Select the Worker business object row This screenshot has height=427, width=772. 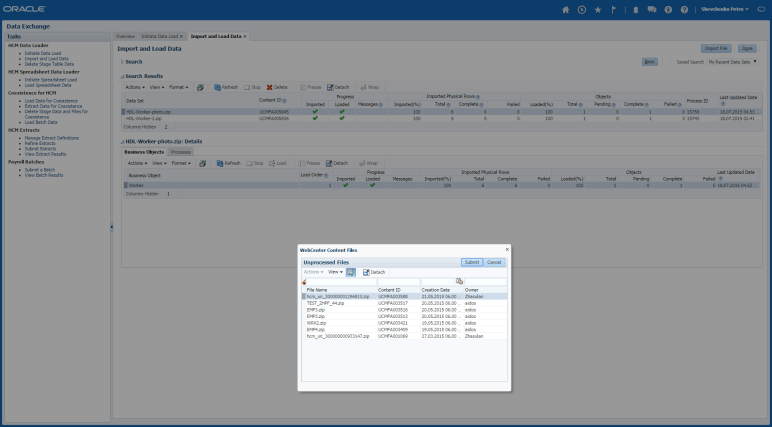[442, 186]
